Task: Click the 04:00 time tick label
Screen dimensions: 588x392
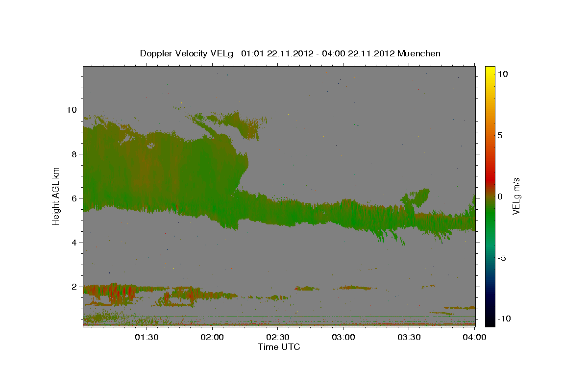Action: pyautogui.click(x=475, y=337)
